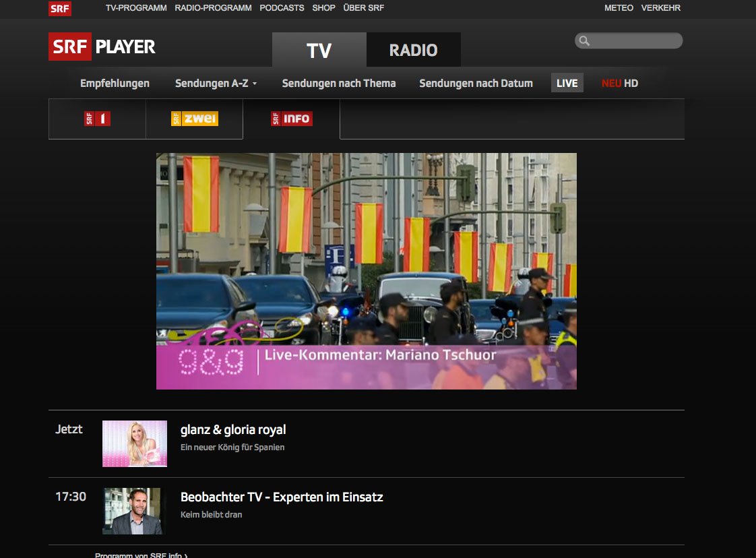Select the SRF zwei channel logo
The height and width of the screenshot is (558, 756).
coord(194,119)
